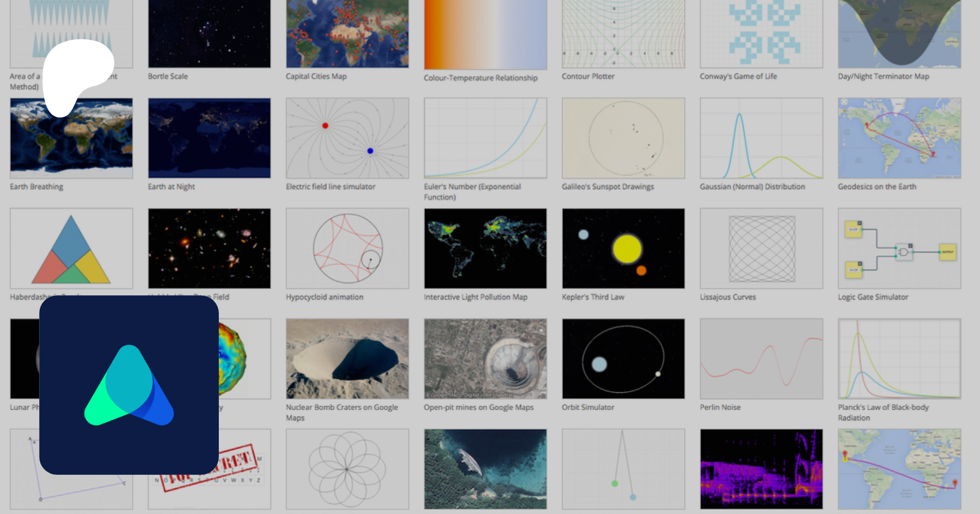Image resolution: width=980 pixels, height=514 pixels.
Task: Open Interactive Light Pollution Map link
Action: [475, 297]
